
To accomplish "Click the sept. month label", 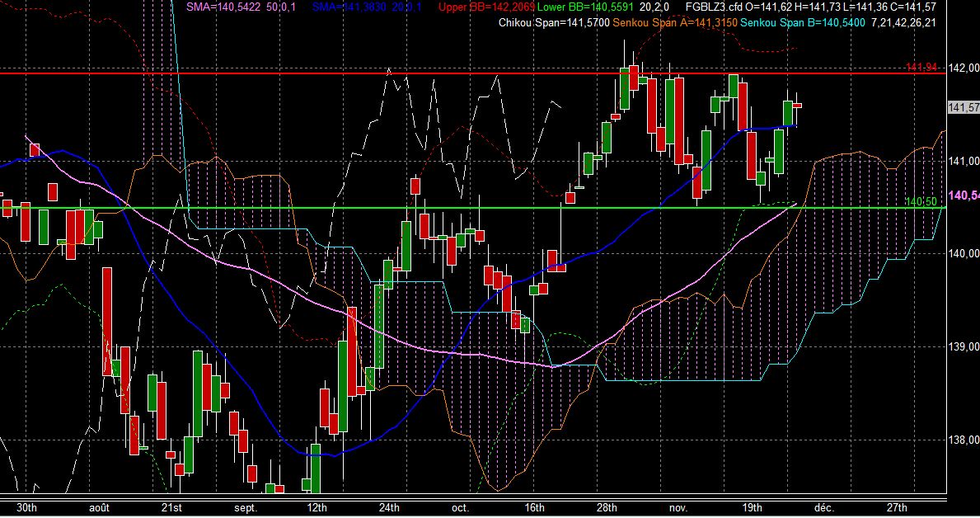I will pos(245,507).
